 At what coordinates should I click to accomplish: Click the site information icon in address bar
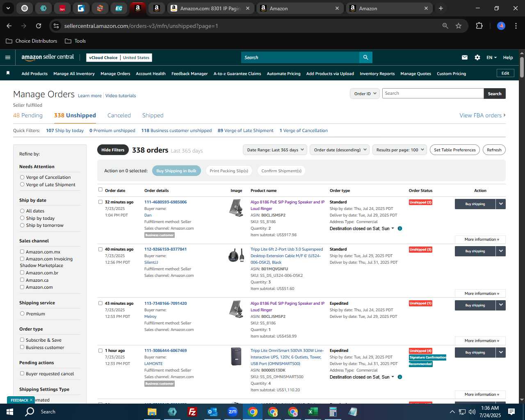56,26
